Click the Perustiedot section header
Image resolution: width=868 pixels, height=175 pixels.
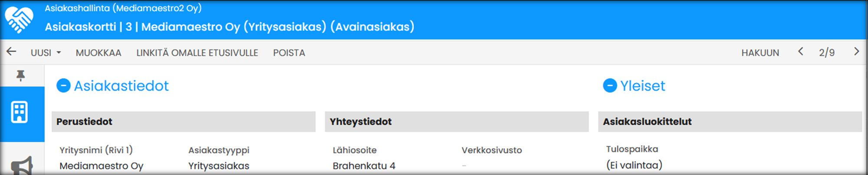pyautogui.click(x=85, y=122)
